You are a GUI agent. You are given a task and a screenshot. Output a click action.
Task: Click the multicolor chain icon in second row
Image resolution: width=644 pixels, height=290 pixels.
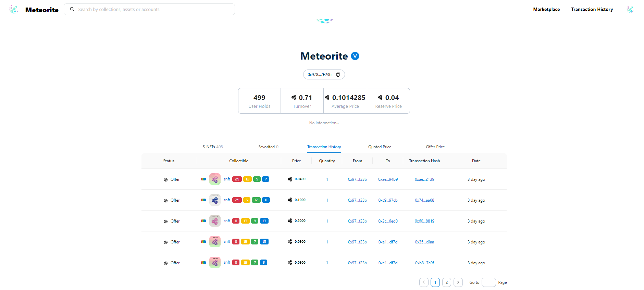[203, 200]
